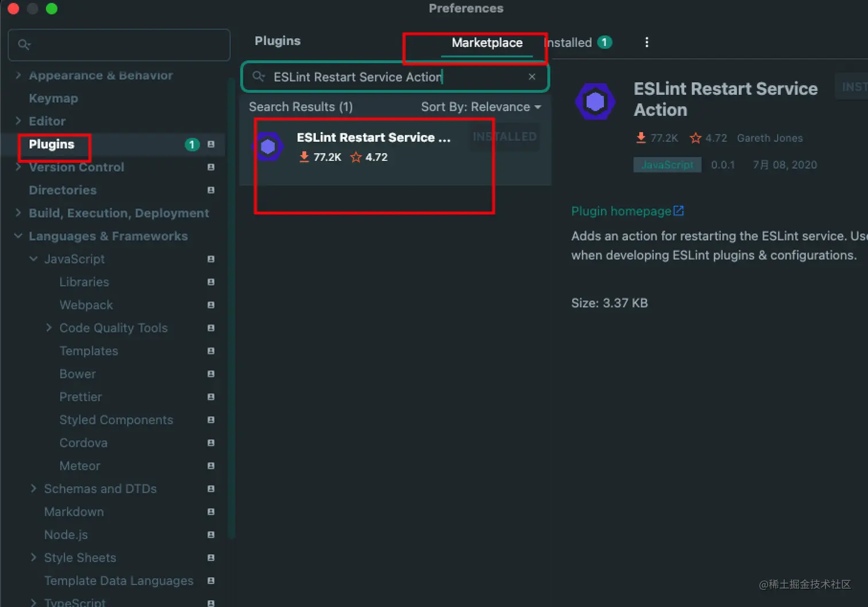Open the plugins three-dot options menu
Screen dimensions: 868x607
click(646, 42)
